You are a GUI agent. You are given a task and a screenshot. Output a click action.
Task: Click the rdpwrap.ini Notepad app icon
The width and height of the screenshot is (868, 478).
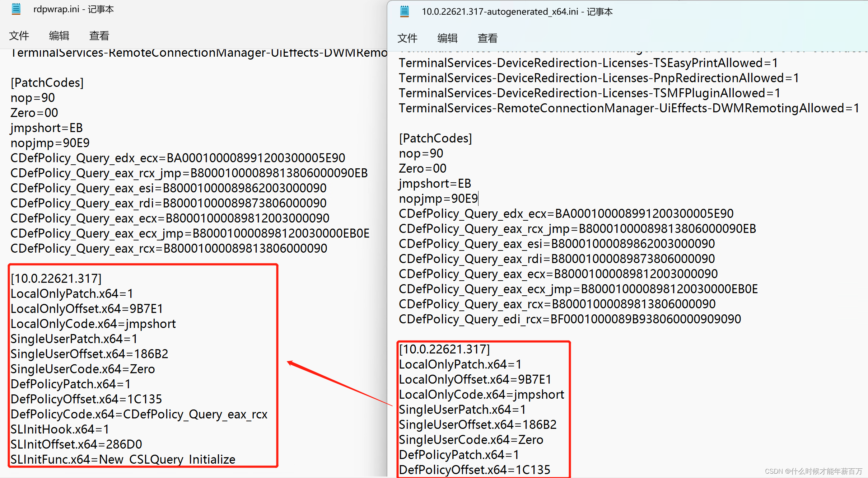pos(16,9)
